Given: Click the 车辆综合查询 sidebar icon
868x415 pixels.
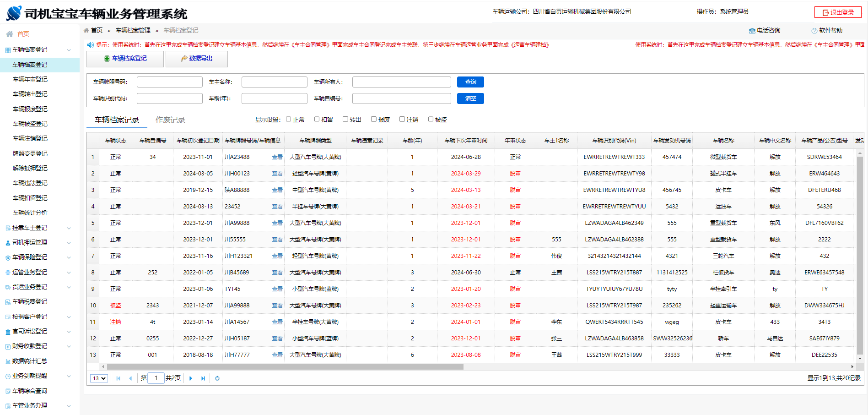Looking at the screenshot, I should coord(8,391).
